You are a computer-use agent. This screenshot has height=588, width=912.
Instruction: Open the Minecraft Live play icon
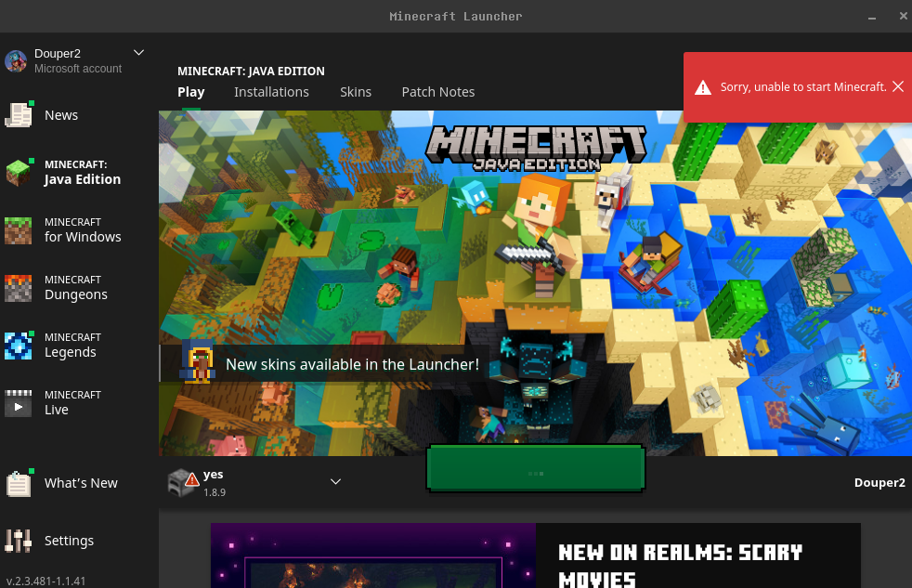tap(19, 403)
